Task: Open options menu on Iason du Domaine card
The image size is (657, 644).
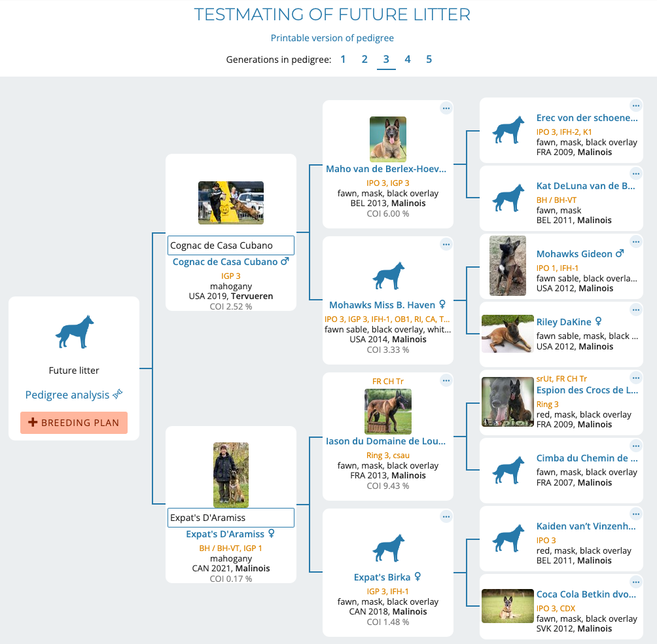Action: pos(446,381)
